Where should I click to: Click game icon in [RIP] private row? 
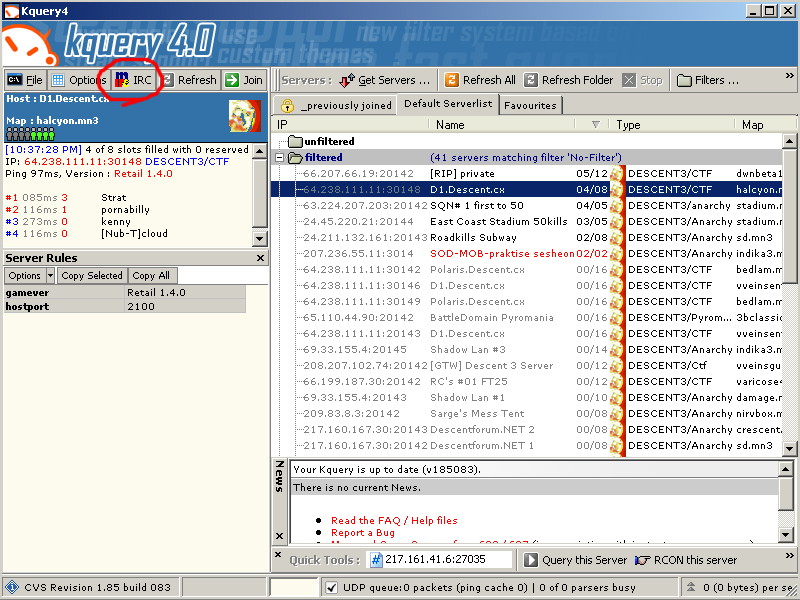coord(617,173)
